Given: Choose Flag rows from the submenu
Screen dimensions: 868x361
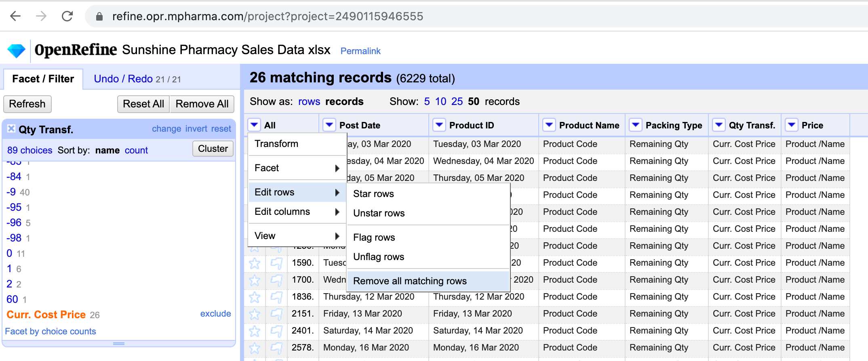Looking at the screenshot, I should pyautogui.click(x=374, y=237).
